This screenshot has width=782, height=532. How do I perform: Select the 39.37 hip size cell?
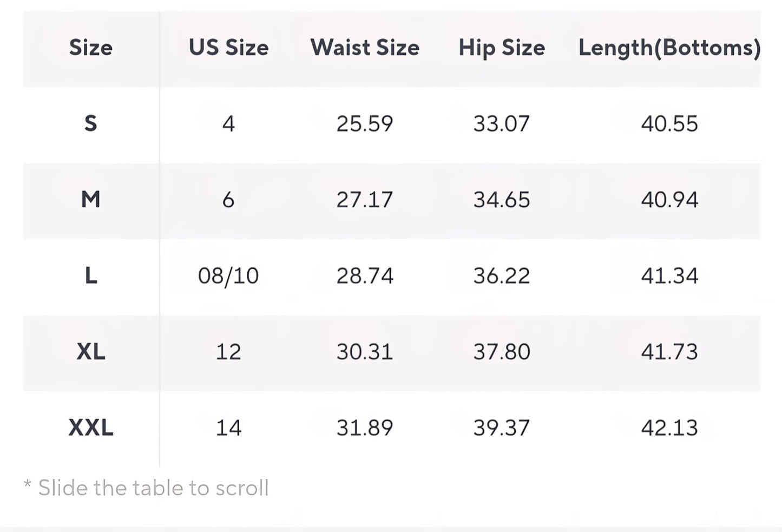[502, 428]
